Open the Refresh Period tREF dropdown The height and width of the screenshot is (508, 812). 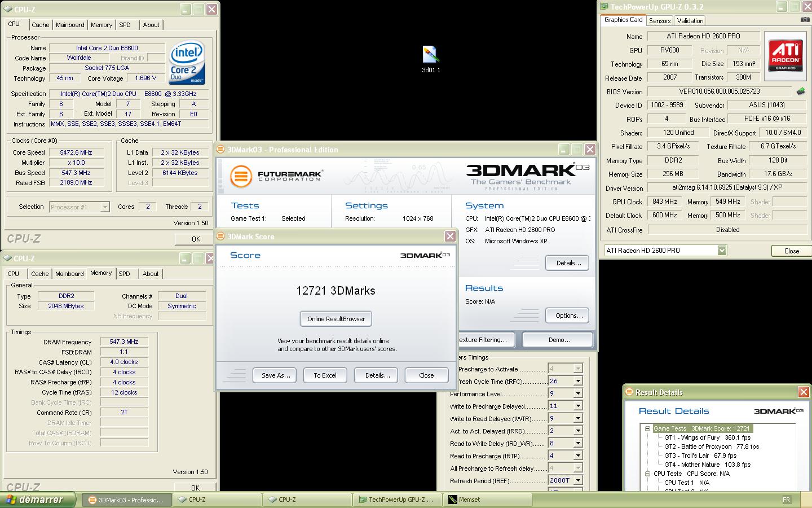[x=577, y=480]
